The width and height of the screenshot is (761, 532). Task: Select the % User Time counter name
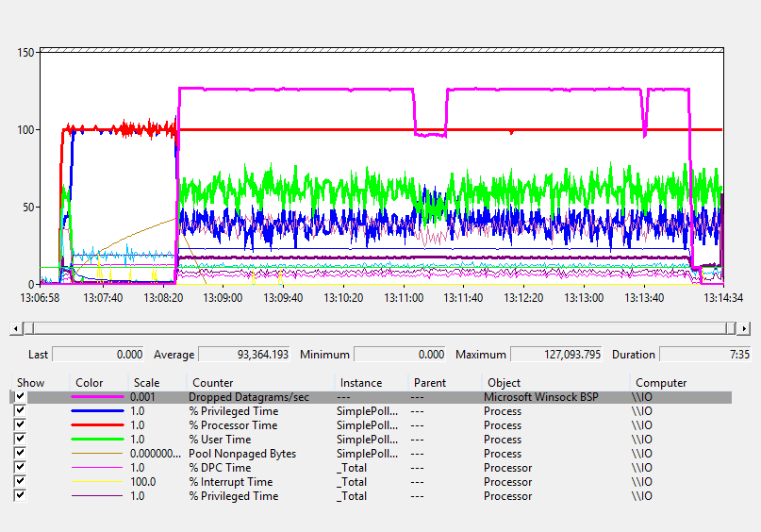(220, 440)
